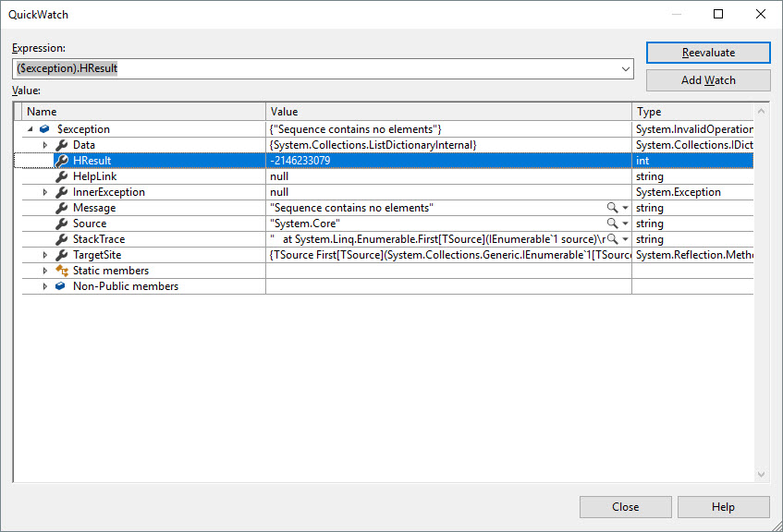Expand the InnerException node
Image resolution: width=783 pixels, height=532 pixels.
44,192
